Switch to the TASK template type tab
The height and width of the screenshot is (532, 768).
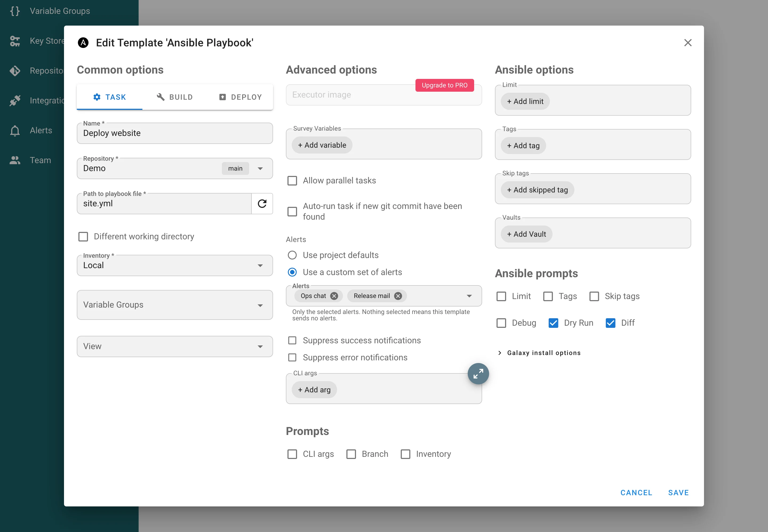(x=110, y=97)
